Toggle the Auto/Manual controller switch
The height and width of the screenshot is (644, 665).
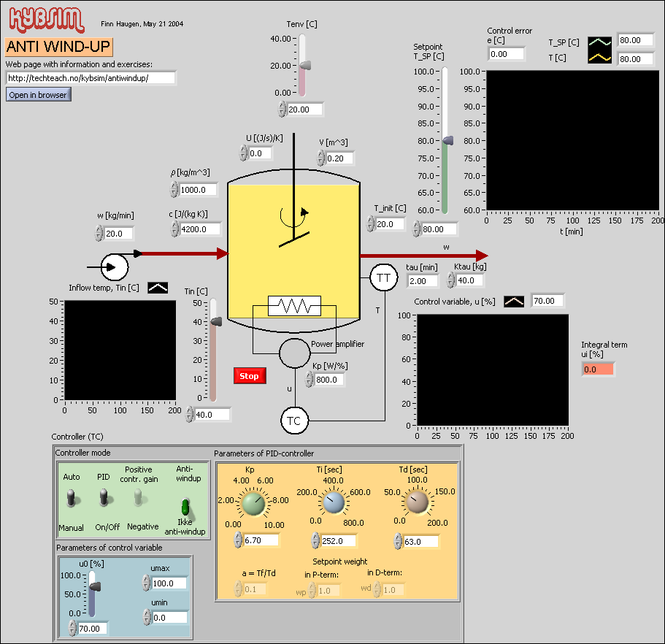[72, 499]
